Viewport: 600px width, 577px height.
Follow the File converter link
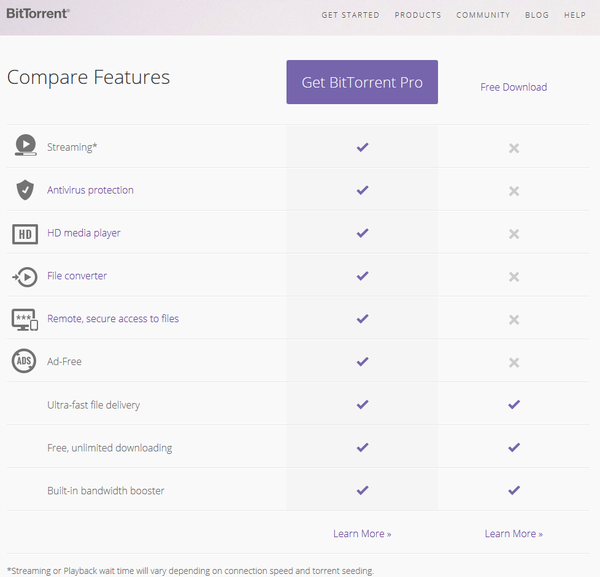[77, 276]
